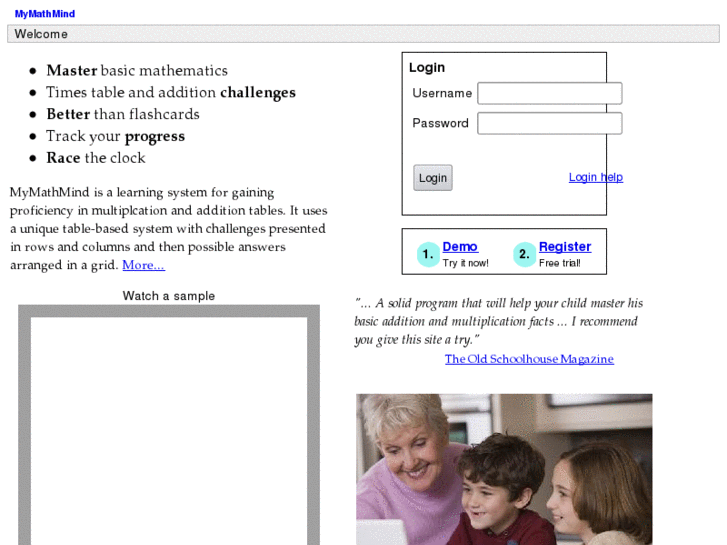Click the sample video frame
The width and height of the screenshot is (727, 545).
point(169,425)
